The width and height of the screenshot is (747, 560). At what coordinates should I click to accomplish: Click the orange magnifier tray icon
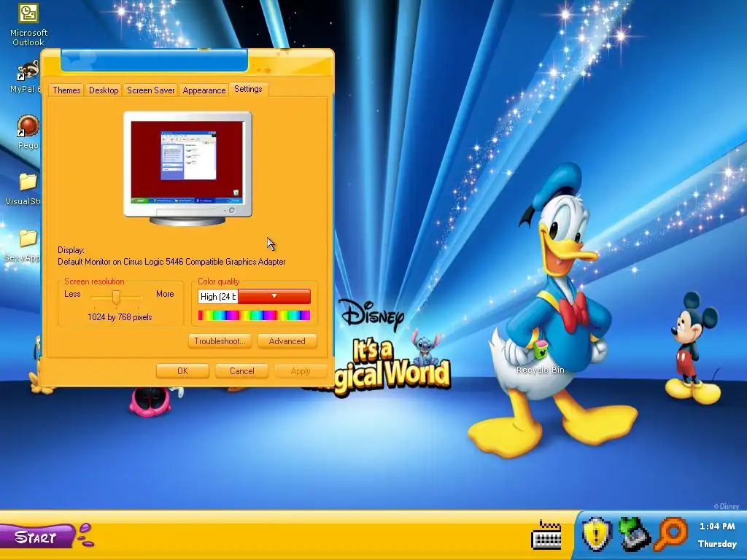(671, 534)
